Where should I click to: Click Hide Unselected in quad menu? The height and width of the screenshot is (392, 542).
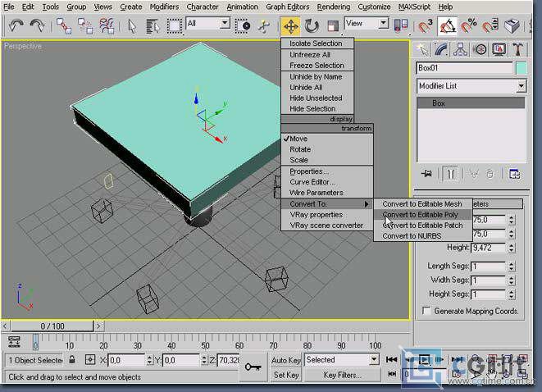pos(317,98)
